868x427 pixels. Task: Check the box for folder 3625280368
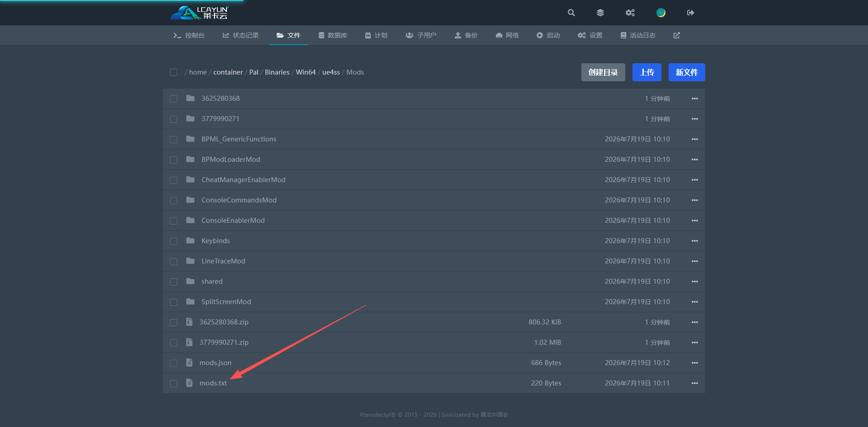tap(174, 99)
